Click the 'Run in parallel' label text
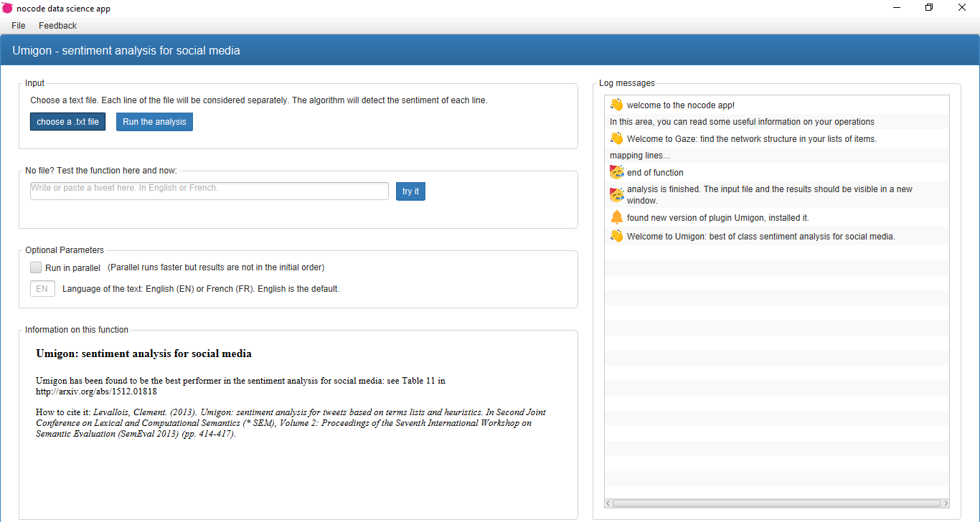 pos(72,267)
